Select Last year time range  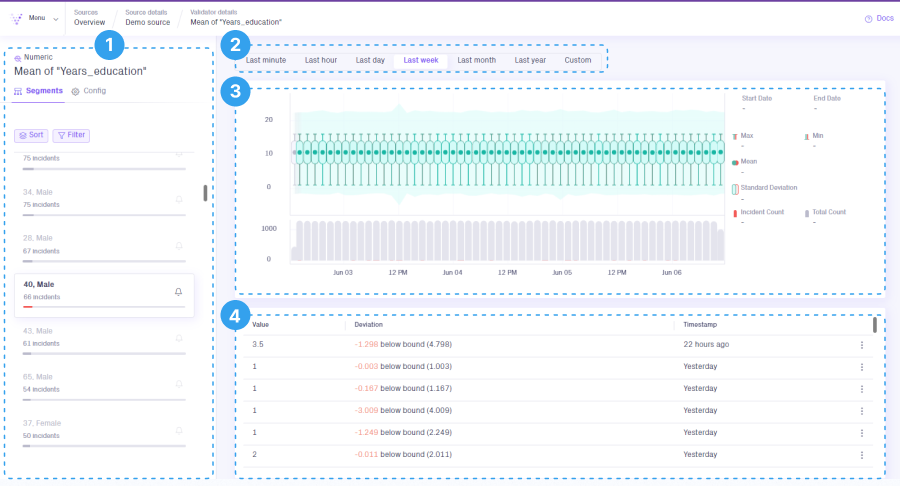[530, 60]
